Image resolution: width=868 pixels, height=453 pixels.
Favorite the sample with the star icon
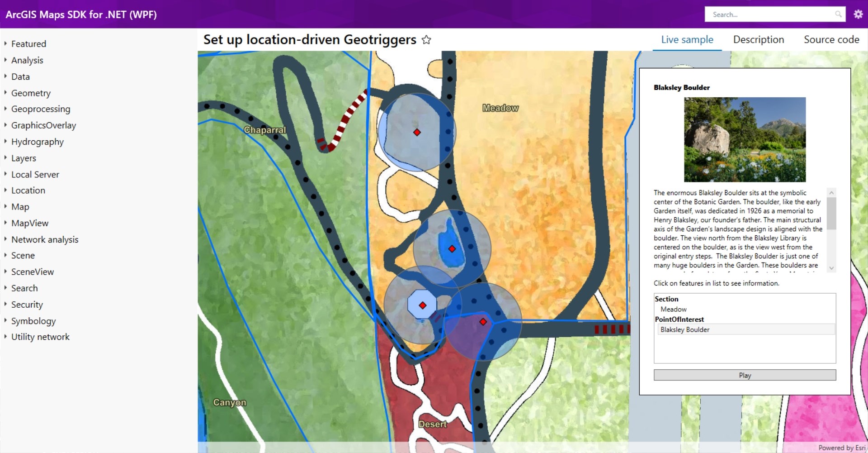426,40
